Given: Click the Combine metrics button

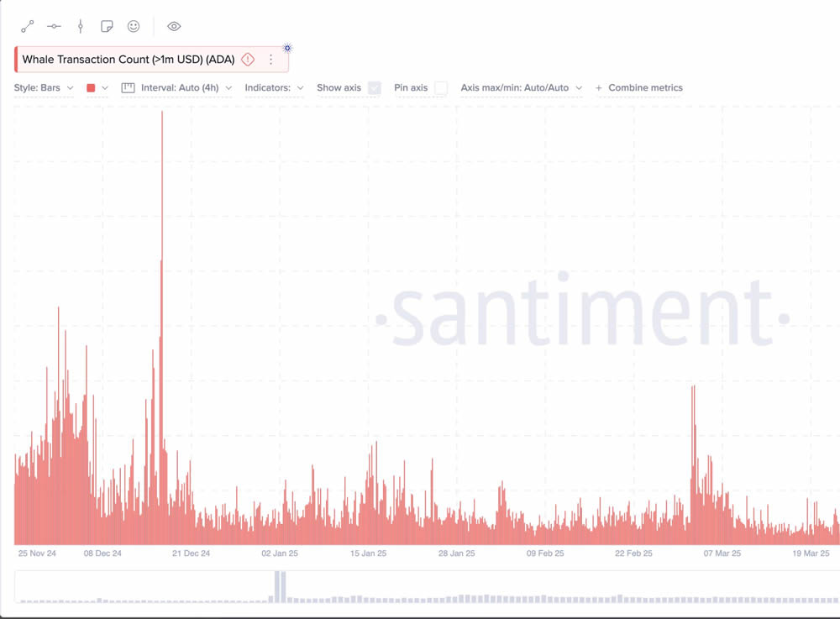Looking at the screenshot, I should pyautogui.click(x=638, y=88).
